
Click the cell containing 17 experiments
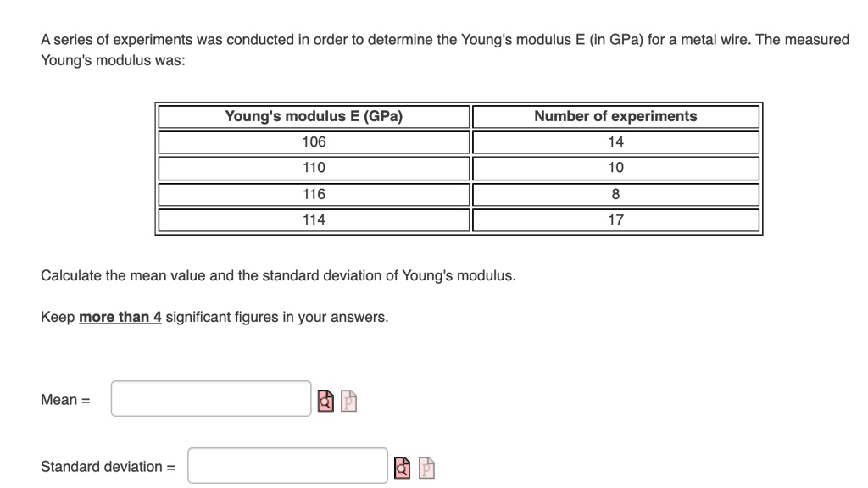(x=615, y=220)
